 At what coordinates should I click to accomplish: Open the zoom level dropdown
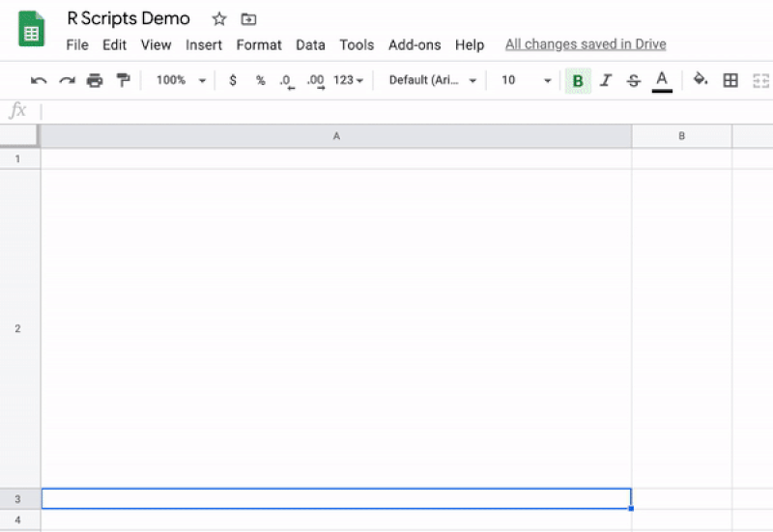(181, 80)
